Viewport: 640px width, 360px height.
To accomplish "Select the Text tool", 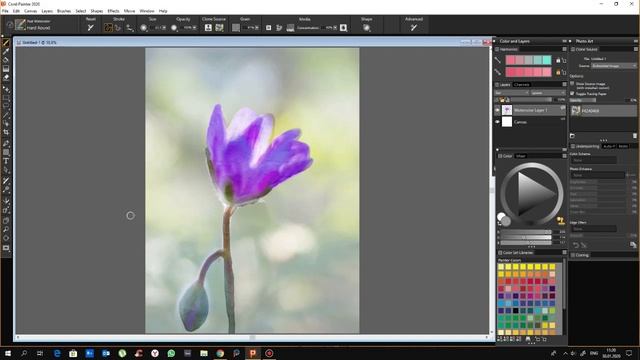I will (x=6, y=162).
